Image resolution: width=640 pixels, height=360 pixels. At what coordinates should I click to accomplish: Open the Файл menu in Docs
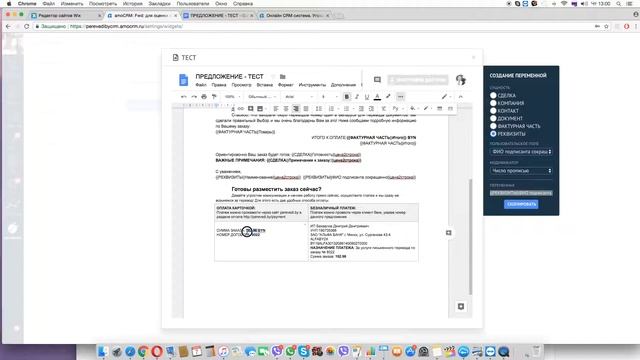[x=201, y=85]
